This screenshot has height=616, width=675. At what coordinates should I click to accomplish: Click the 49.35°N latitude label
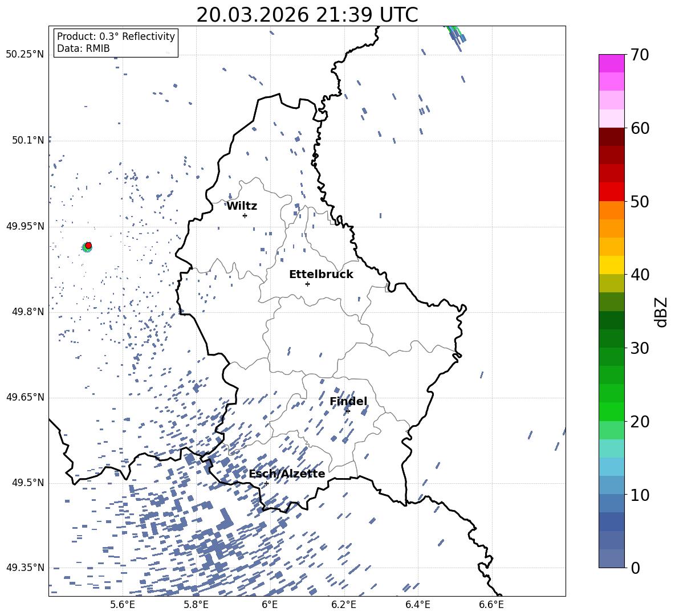pos(25,568)
